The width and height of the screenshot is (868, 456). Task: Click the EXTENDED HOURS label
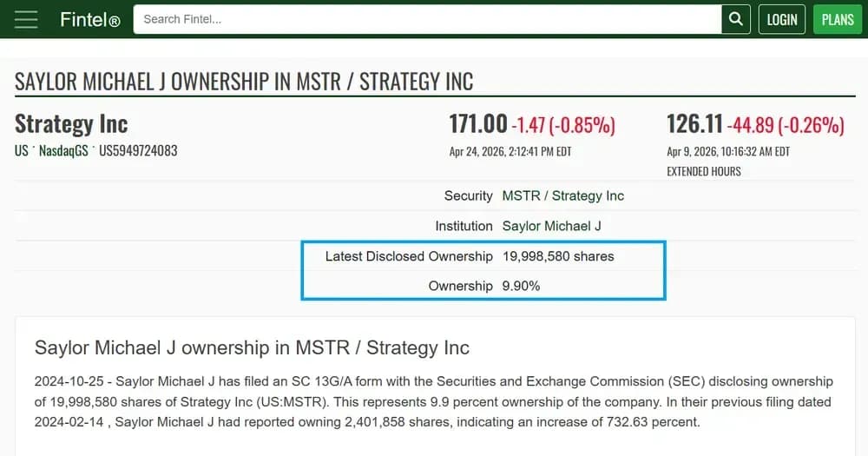(x=703, y=171)
